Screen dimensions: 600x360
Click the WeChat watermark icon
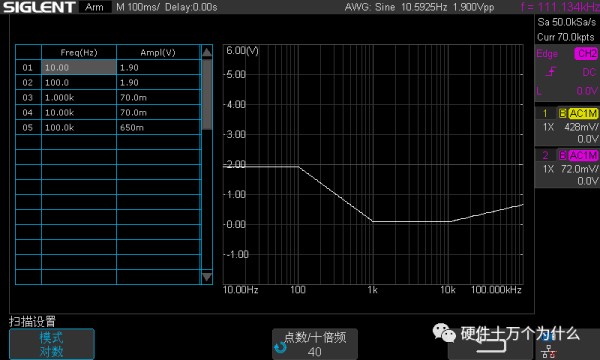click(444, 333)
